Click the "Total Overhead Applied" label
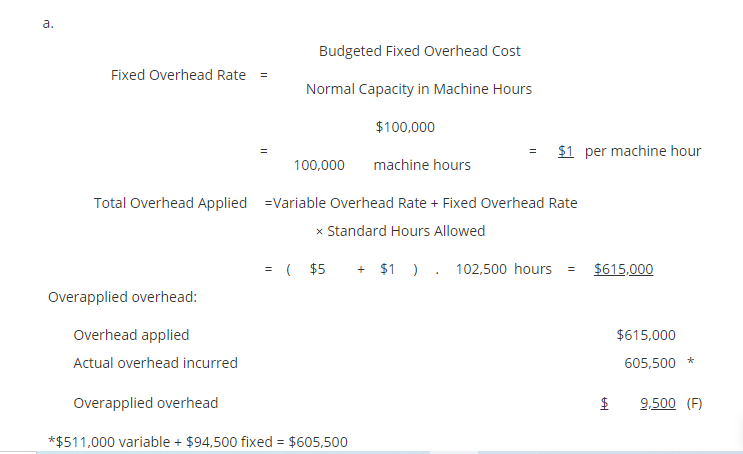The width and height of the screenshot is (743, 454). [x=170, y=203]
